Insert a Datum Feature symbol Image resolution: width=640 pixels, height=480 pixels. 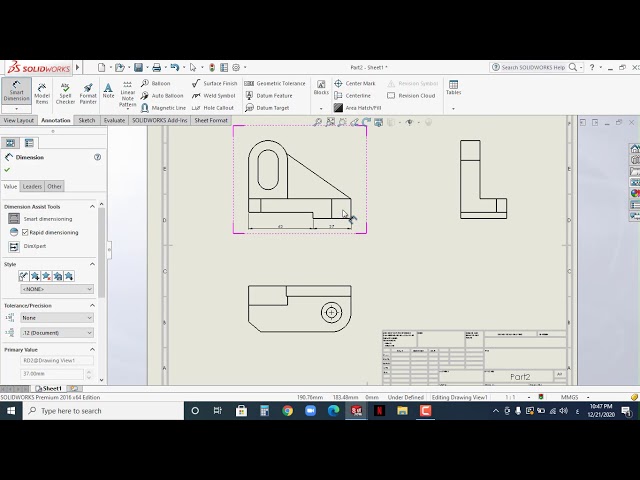click(x=269, y=96)
